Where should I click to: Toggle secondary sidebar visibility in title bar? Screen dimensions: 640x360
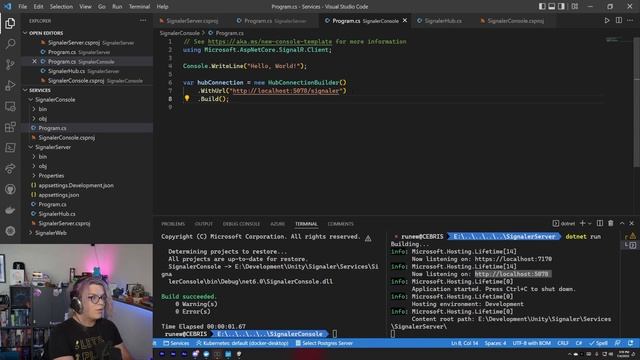pos(562,7)
